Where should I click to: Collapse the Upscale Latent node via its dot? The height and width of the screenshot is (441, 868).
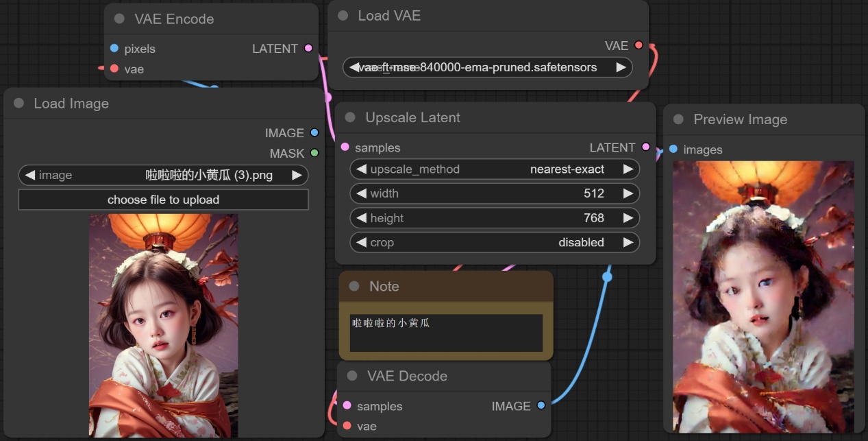click(350, 117)
